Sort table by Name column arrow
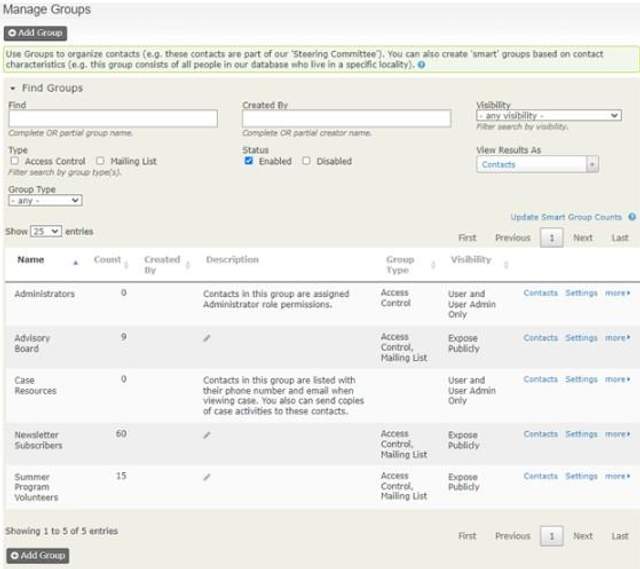The height and width of the screenshot is (569, 640). [76, 262]
